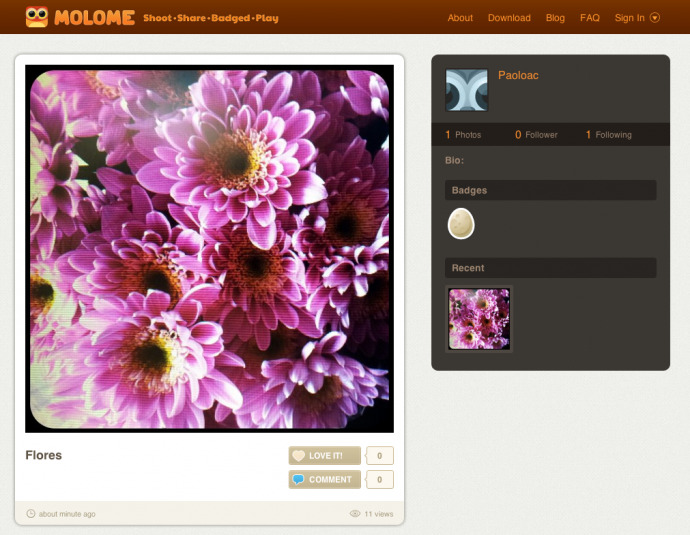The image size is (690, 535).
Task: Open the Blog link
Action: pyautogui.click(x=555, y=18)
